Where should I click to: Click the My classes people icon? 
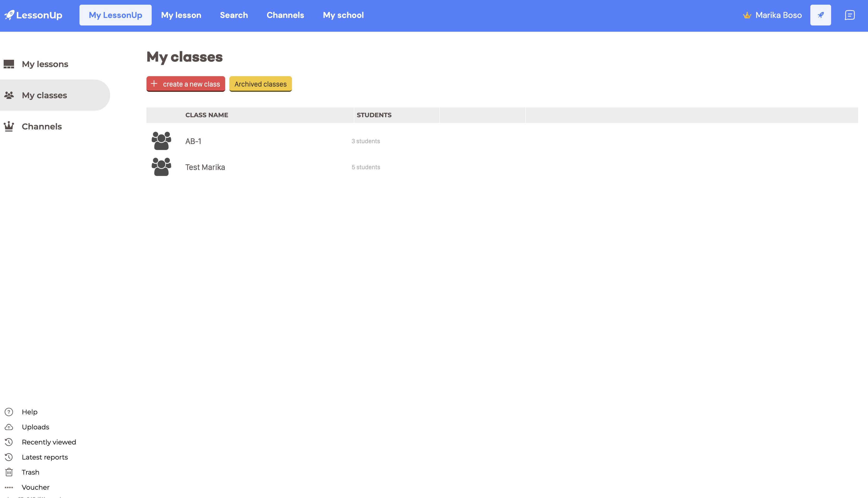[9, 95]
